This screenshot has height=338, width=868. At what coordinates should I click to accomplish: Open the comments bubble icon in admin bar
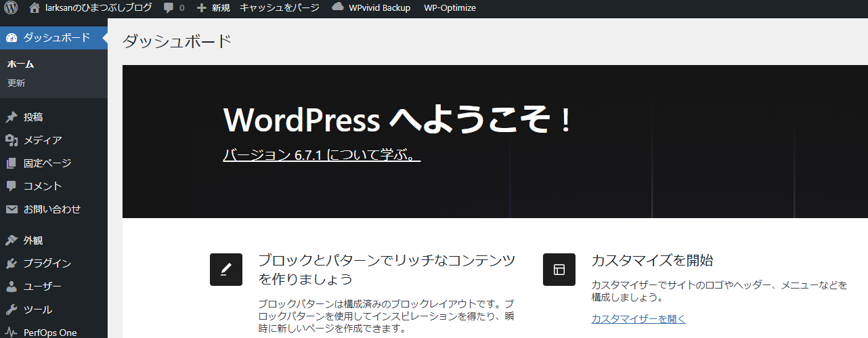[169, 8]
